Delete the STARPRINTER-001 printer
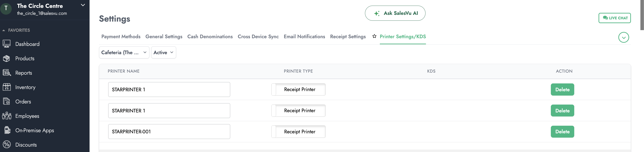Screen dimensions: 644x152 (x=562, y=132)
